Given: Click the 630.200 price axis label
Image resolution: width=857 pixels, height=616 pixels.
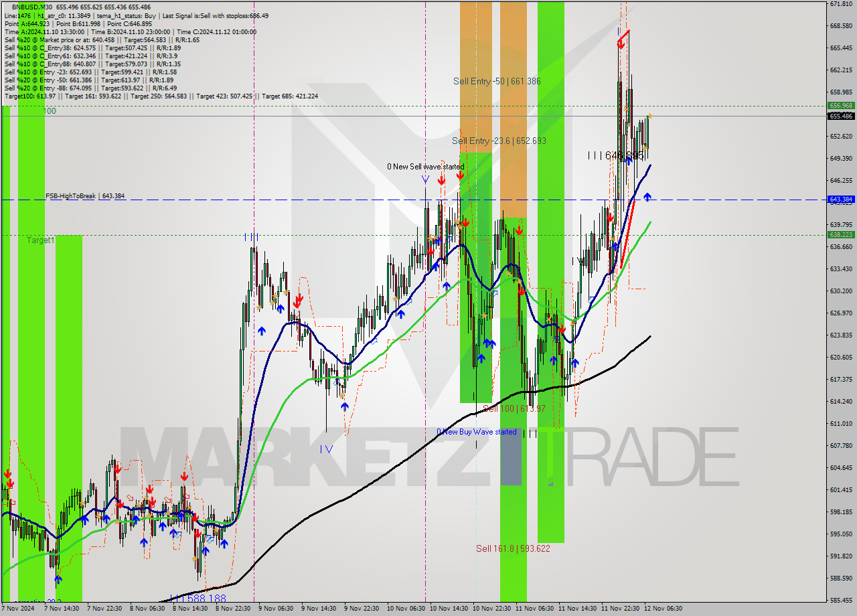Looking at the screenshot, I should (x=841, y=291).
